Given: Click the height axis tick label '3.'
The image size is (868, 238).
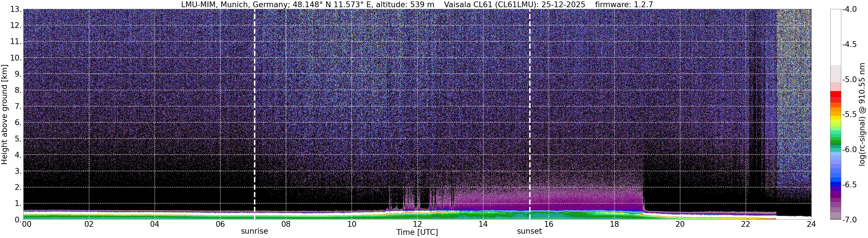Looking at the screenshot, I should tap(18, 171).
